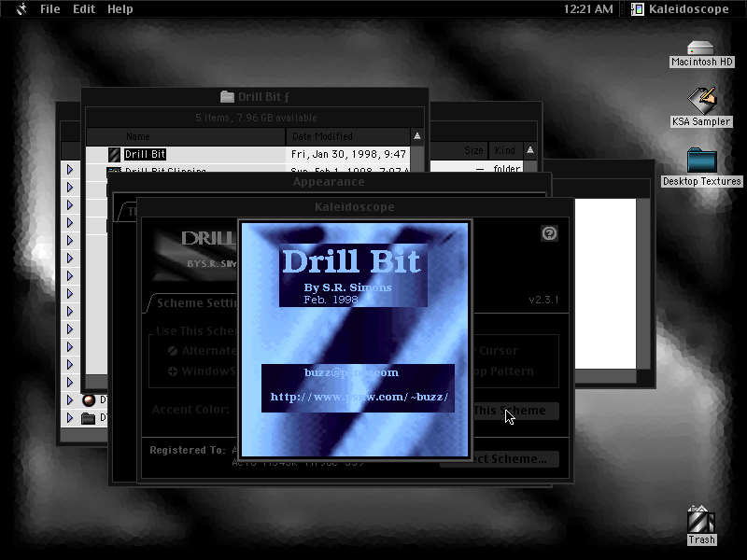Expand the row with the sphere icon
This screenshot has height=560, width=747.
70,400
